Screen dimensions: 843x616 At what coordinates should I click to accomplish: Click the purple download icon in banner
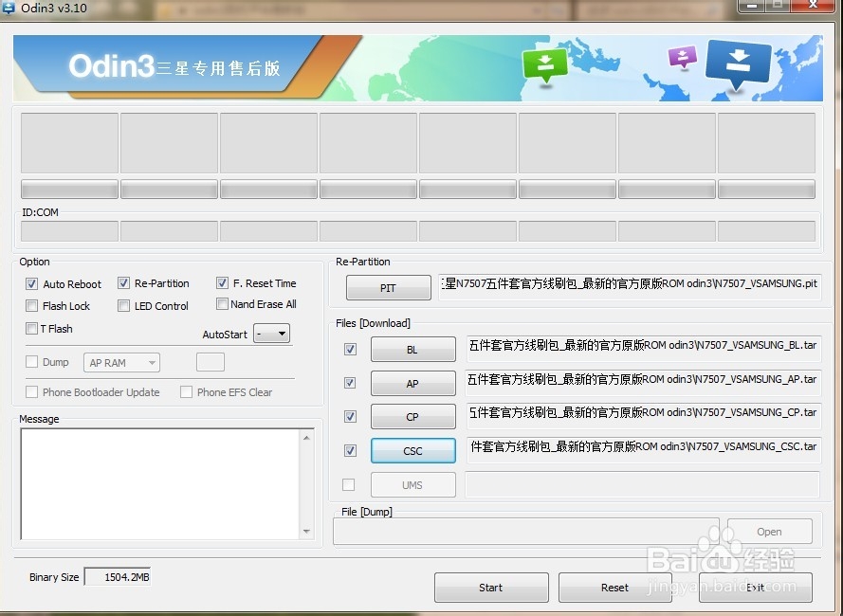tap(682, 57)
